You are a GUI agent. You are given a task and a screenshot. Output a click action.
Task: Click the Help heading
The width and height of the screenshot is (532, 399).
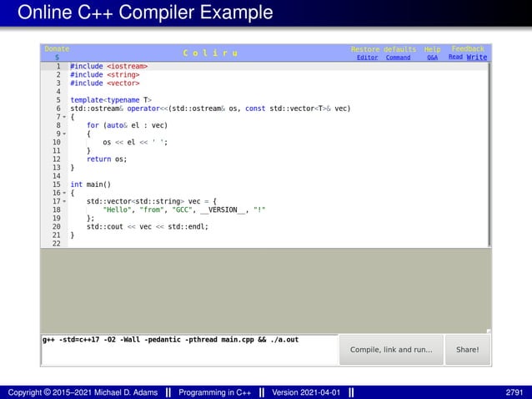pyautogui.click(x=432, y=49)
